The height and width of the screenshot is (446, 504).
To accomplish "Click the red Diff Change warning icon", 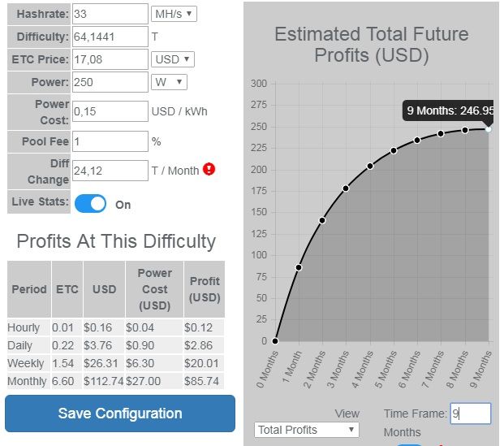I will [209, 170].
